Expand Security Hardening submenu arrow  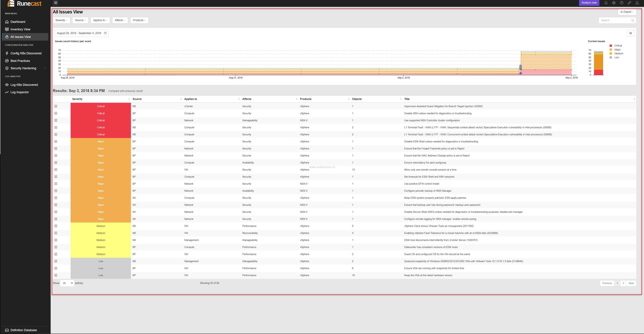44,68
